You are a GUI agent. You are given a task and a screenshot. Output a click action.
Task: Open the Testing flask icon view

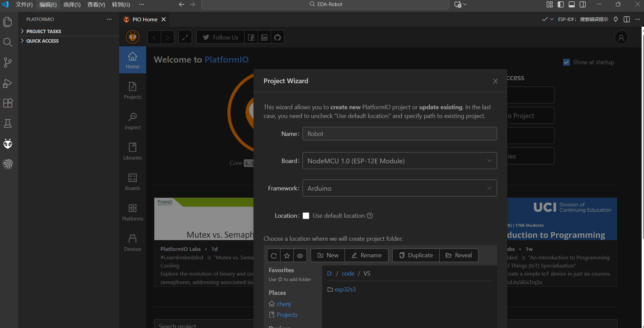click(x=7, y=123)
